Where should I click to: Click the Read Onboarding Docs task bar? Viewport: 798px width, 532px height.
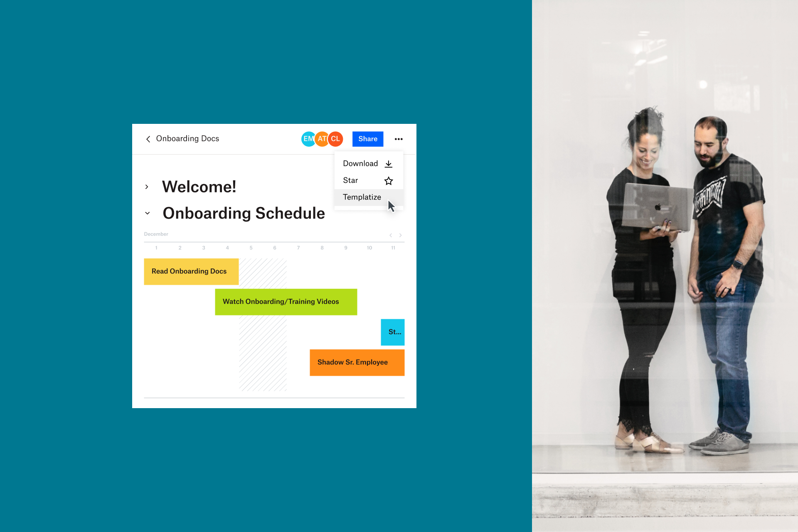pyautogui.click(x=190, y=271)
